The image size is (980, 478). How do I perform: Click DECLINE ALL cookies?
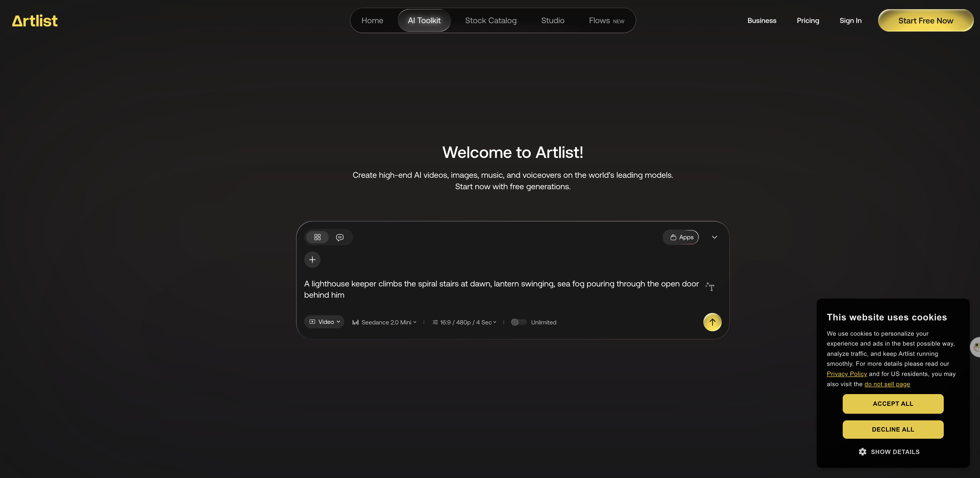coord(892,429)
